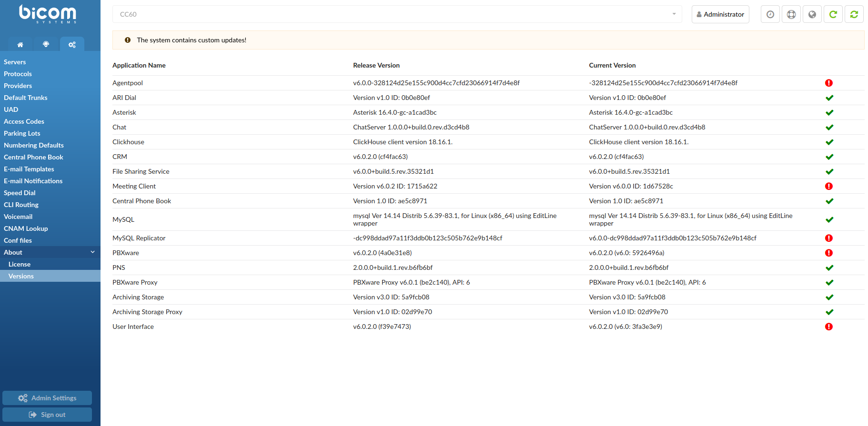Open Default Trunks menu item

pyautogui.click(x=26, y=98)
